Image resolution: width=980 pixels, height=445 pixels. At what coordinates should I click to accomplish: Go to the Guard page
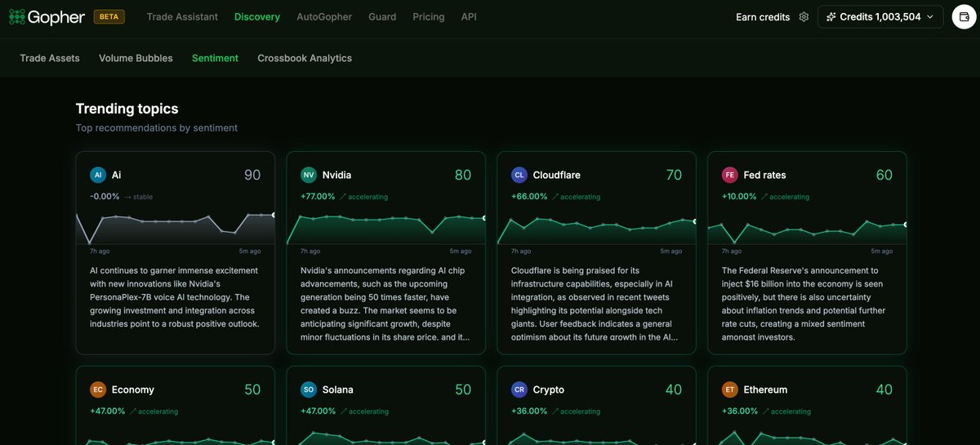tap(382, 16)
